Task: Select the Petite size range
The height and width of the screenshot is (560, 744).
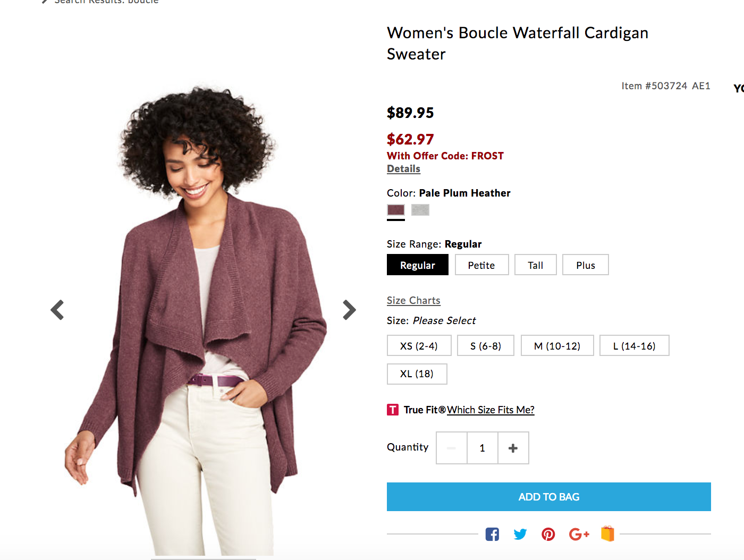Action: 481,265
